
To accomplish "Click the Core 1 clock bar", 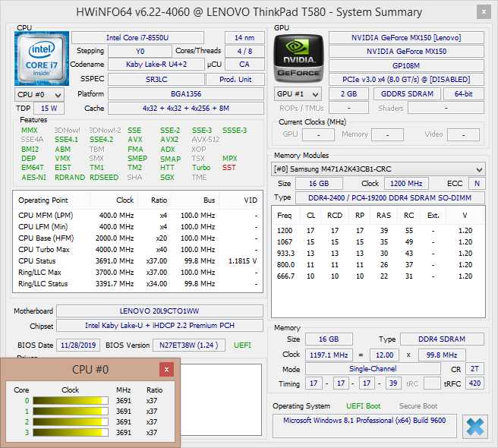I will [x=71, y=412].
